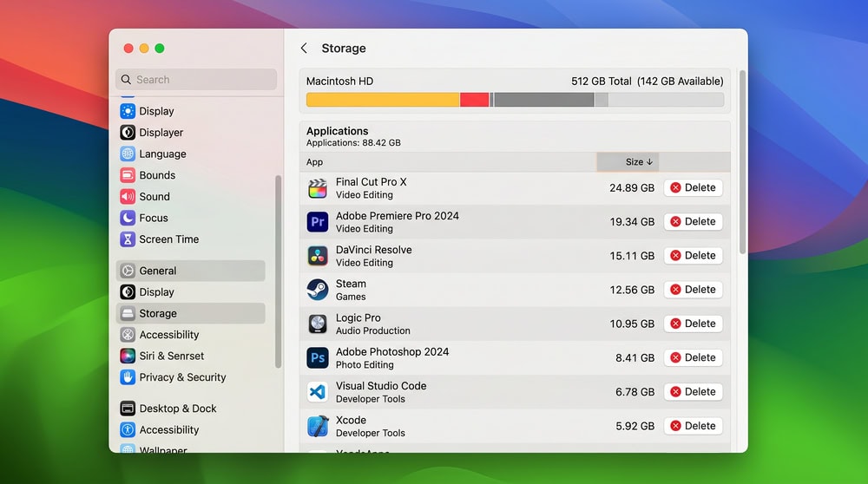Select the Logic Pro row name
The height and width of the screenshot is (484, 868).
click(x=358, y=318)
